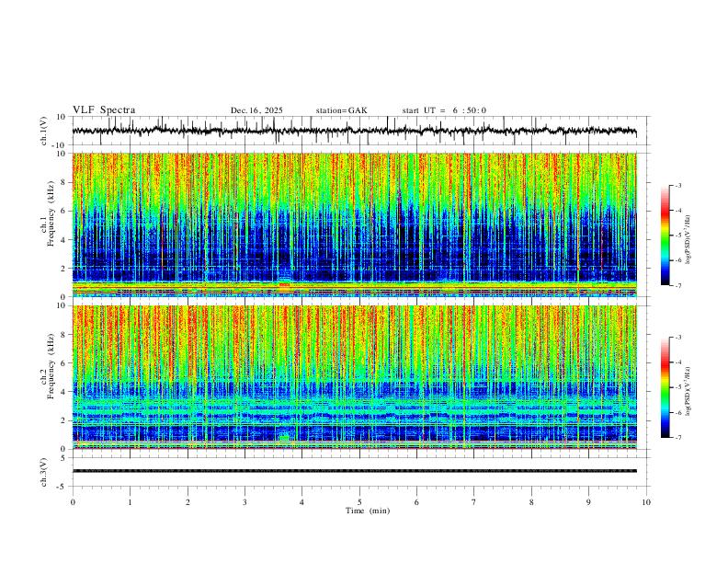Click the 'Time (min)' axis title
Viewport: 728px width, 563px height.
tap(368, 511)
